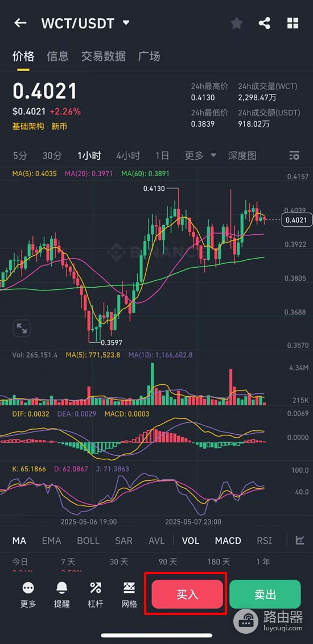313x644 pixels.
Task: Select the 1日 timeframe
Action: tap(162, 156)
